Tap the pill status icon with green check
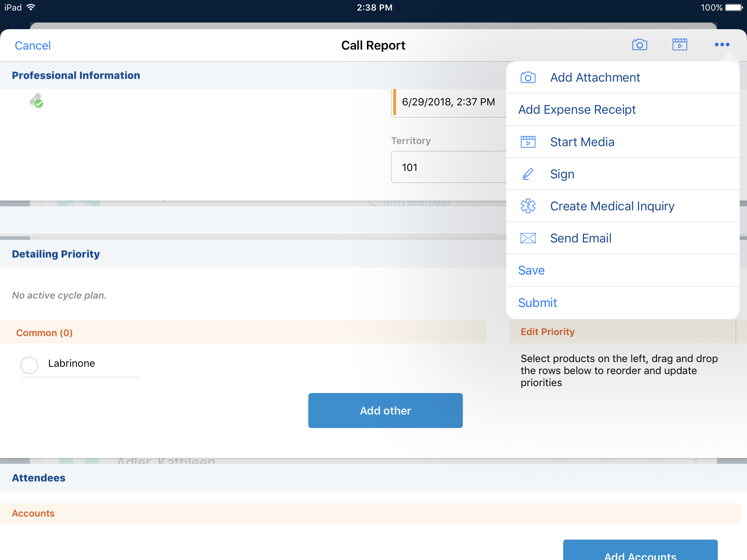 click(36, 101)
